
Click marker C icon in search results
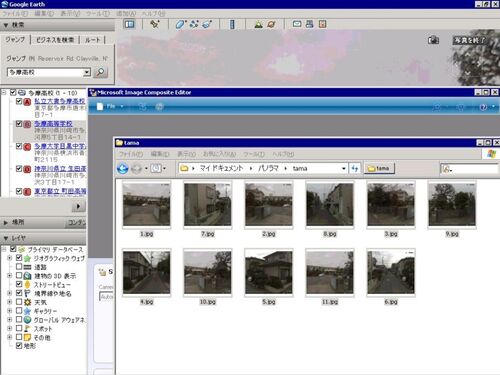27,147
